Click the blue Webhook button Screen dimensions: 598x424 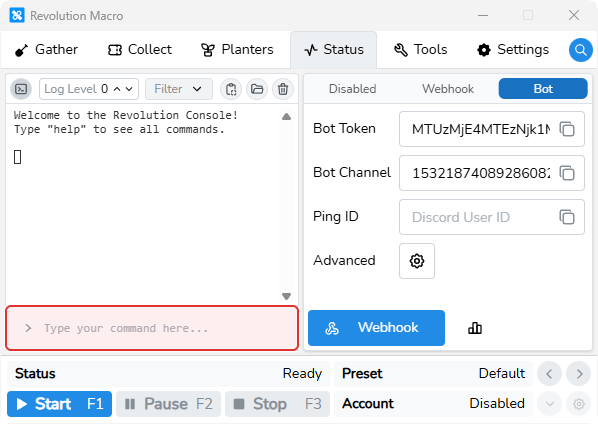376,328
